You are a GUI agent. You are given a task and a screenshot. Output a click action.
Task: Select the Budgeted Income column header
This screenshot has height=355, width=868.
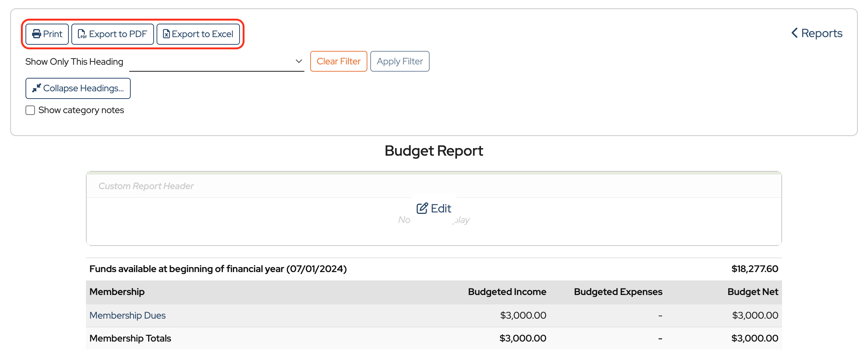click(507, 292)
